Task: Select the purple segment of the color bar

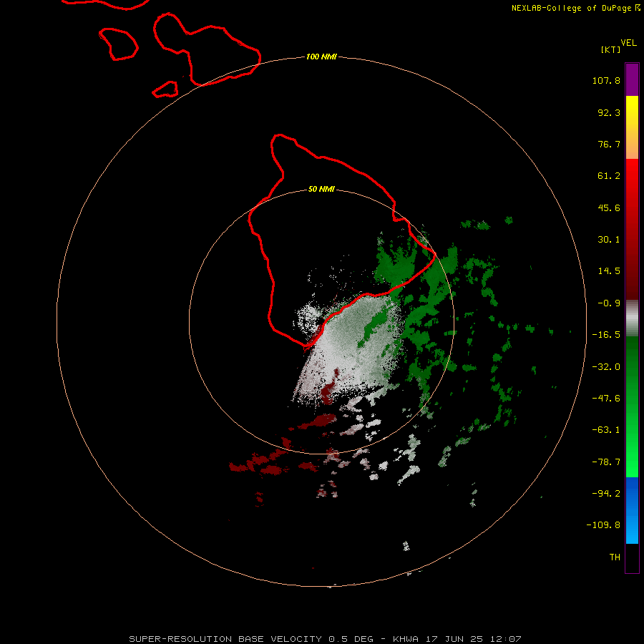Action: [632, 79]
